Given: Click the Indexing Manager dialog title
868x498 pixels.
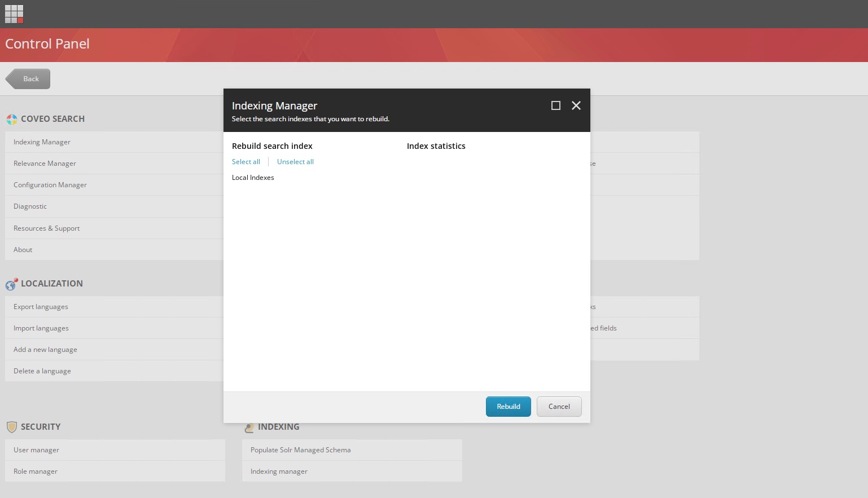Looking at the screenshot, I should [274, 106].
